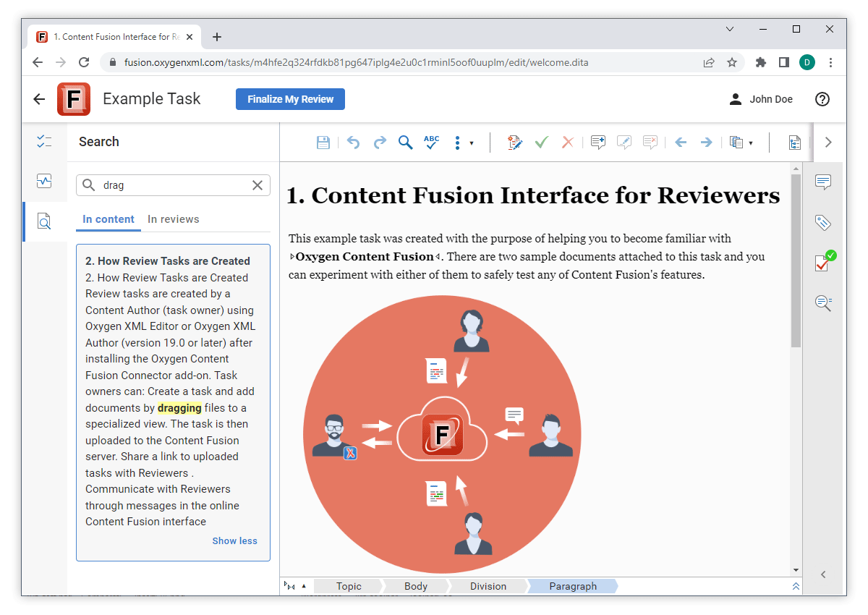This screenshot has width=868, height=615.
Task: Select Division in the breadcrumb
Action: [488, 586]
